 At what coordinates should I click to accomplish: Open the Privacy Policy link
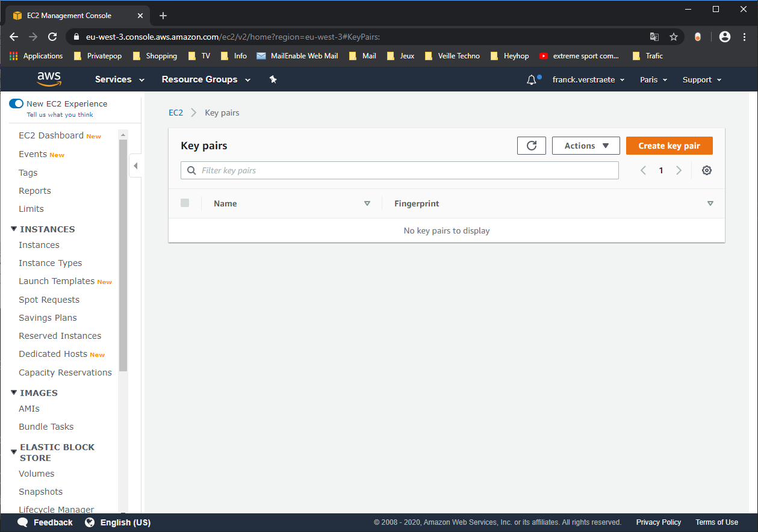(659, 522)
